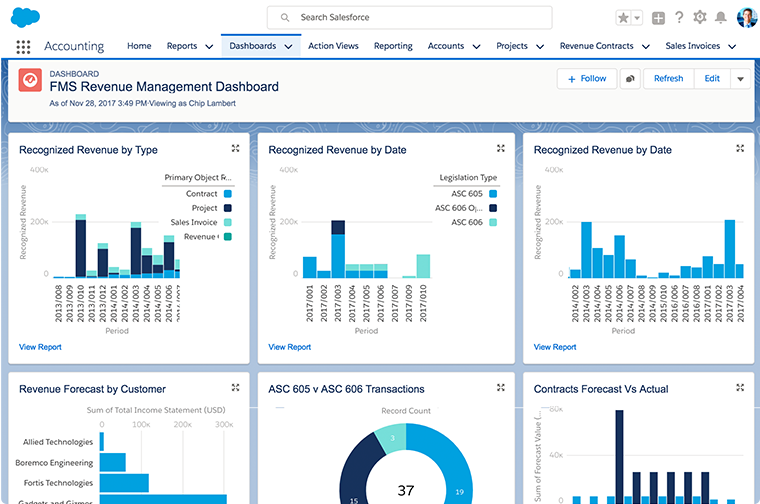The height and width of the screenshot is (504, 760).
Task: Go to the Home tab
Action: click(x=139, y=46)
